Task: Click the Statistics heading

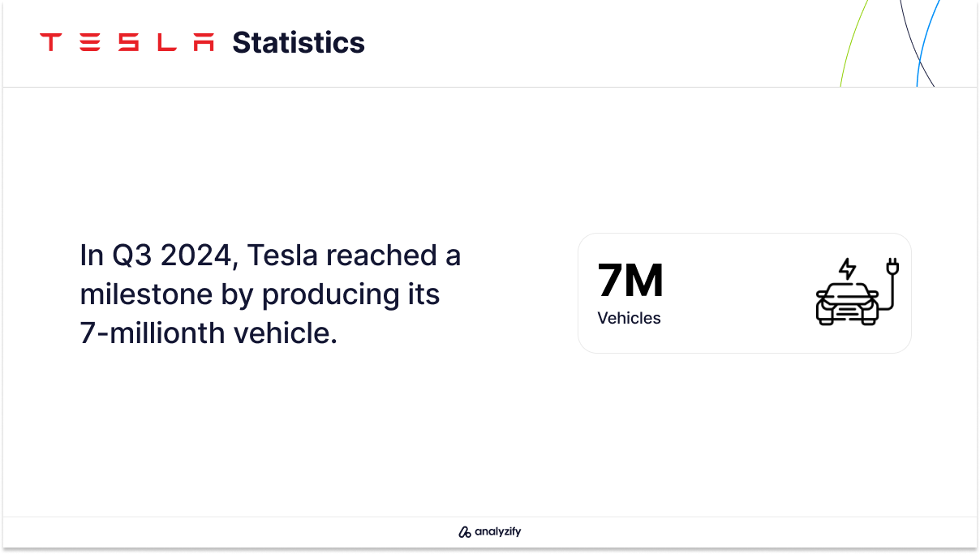Action: pos(299,42)
